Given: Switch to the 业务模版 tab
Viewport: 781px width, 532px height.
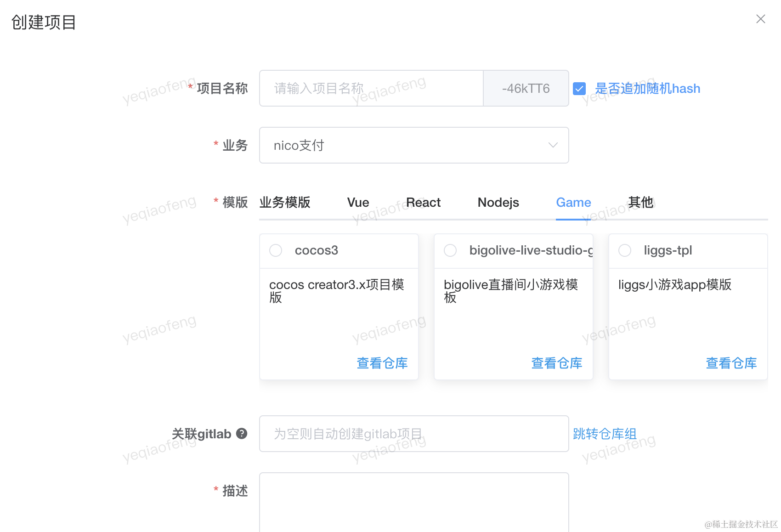Looking at the screenshot, I should [285, 202].
